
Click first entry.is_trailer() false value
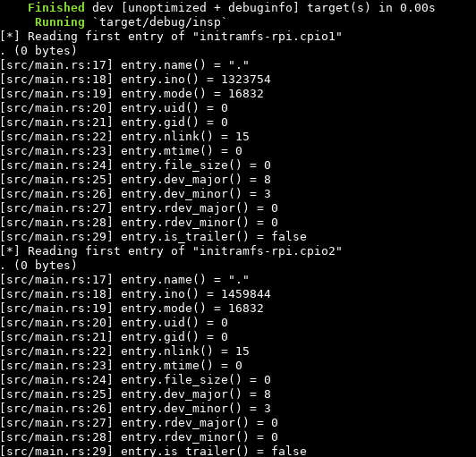coord(289,236)
